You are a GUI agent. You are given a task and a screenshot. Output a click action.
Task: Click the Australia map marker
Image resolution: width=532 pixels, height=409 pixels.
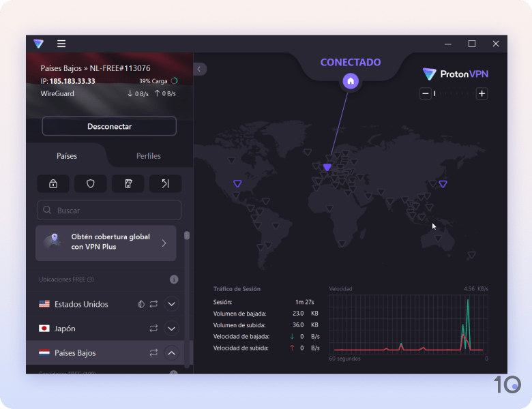coord(438,239)
